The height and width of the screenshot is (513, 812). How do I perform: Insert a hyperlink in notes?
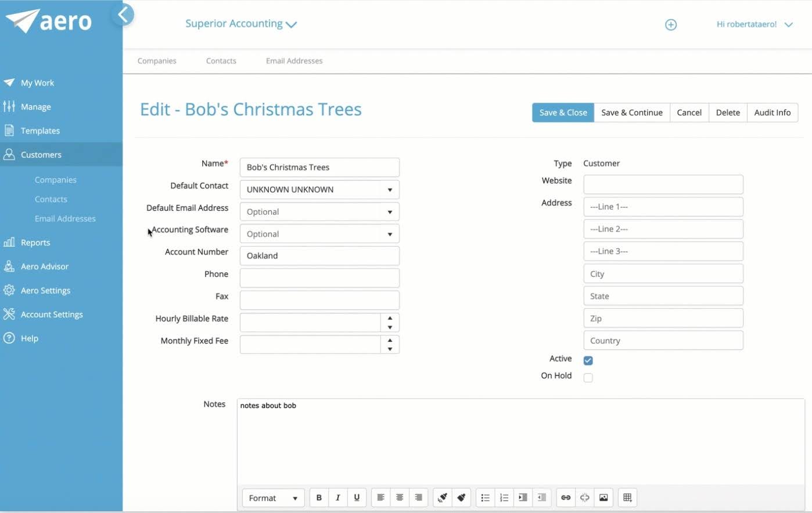click(x=566, y=497)
